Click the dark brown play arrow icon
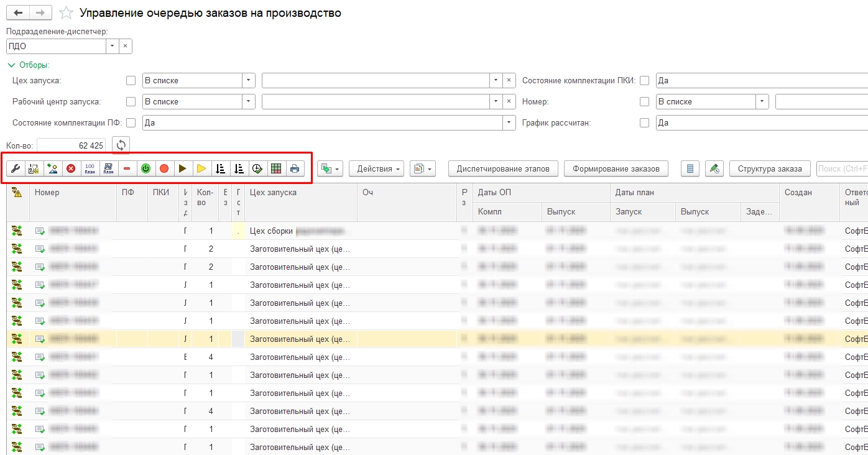 tap(183, 168)
